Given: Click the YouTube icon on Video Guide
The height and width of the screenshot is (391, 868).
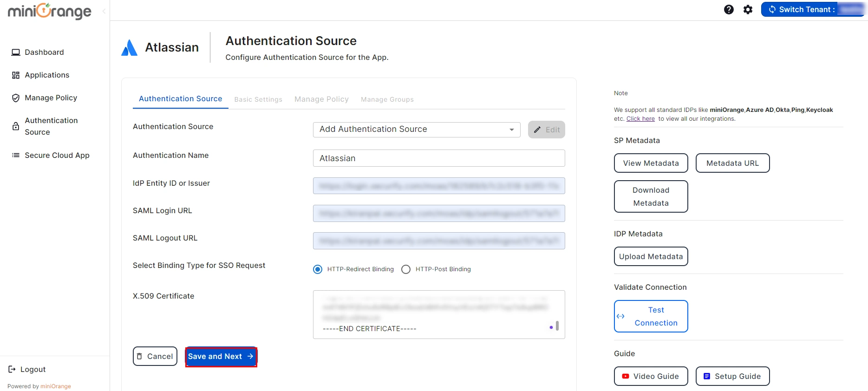Looking at the screenshot, I should [626, 376].
